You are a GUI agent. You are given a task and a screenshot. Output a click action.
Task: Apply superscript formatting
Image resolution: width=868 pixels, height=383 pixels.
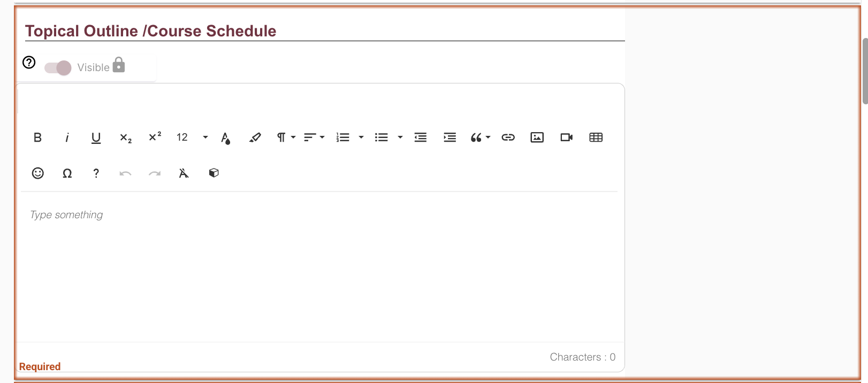click(x=155, y=137)
